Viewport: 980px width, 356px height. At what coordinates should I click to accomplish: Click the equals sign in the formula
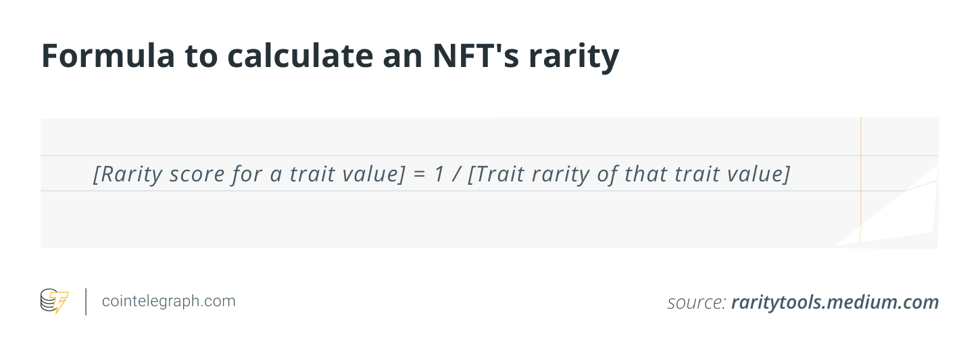coord(420,175)
